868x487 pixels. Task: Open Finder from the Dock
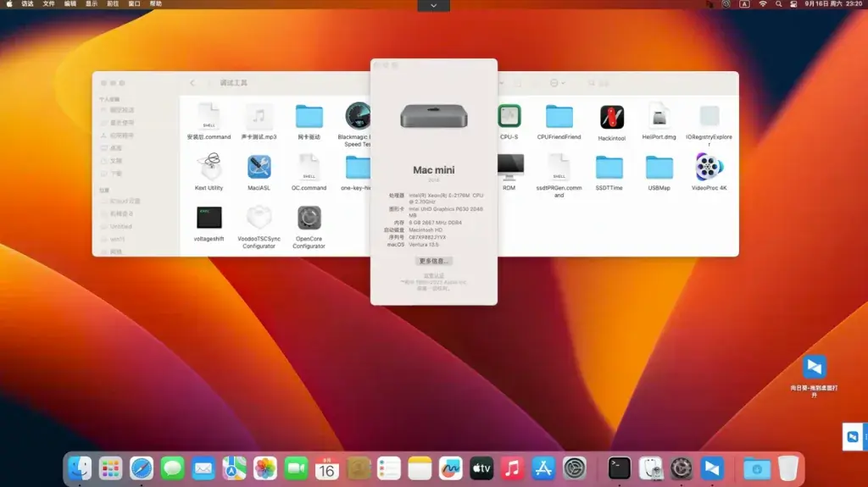coord(80,468)
